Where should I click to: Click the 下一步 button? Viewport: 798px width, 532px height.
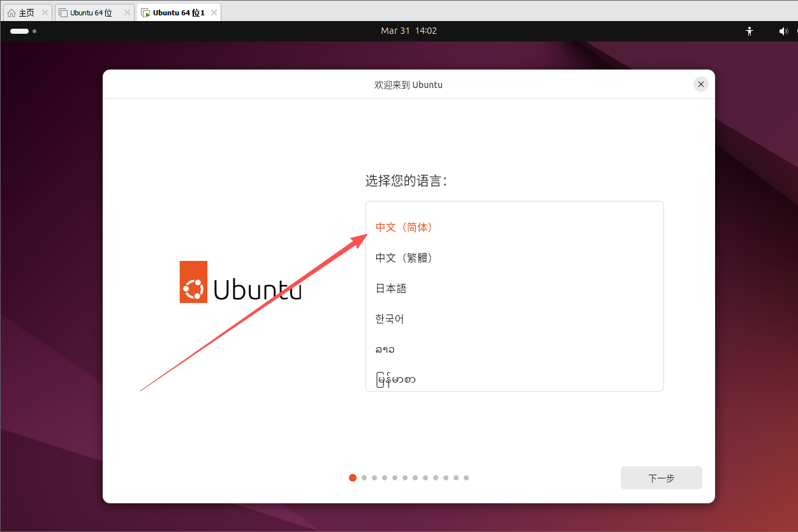tap(661, 478)
